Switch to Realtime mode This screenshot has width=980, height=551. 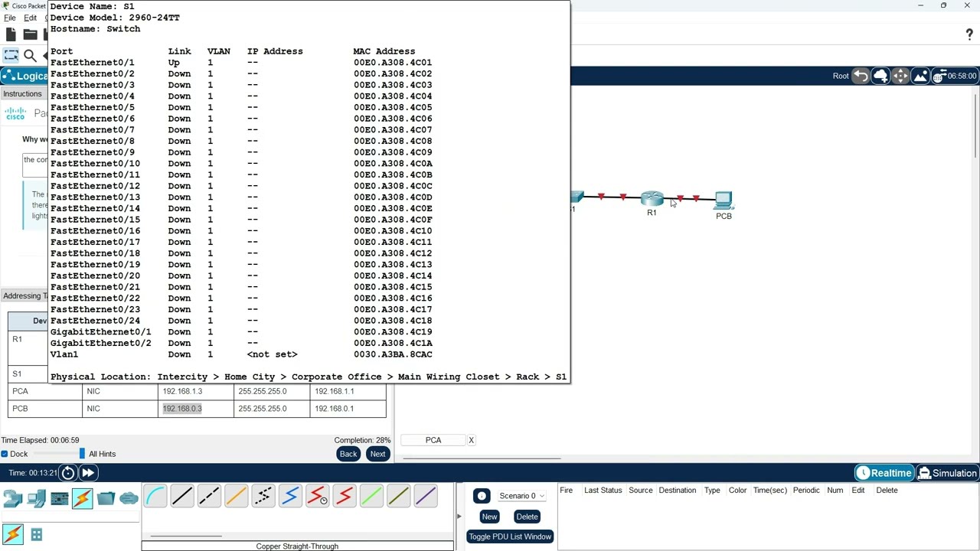[884, 473]
